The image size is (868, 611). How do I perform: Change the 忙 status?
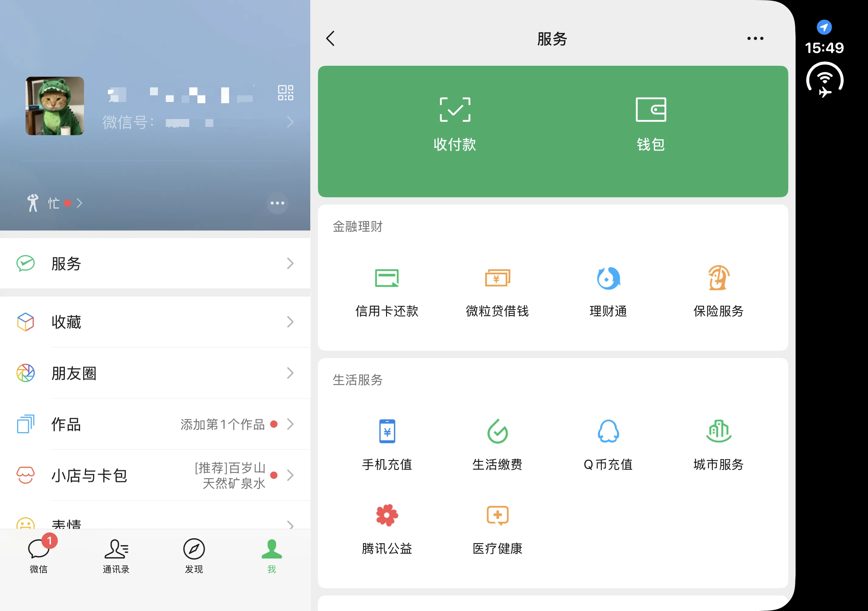tap(54, 203)
